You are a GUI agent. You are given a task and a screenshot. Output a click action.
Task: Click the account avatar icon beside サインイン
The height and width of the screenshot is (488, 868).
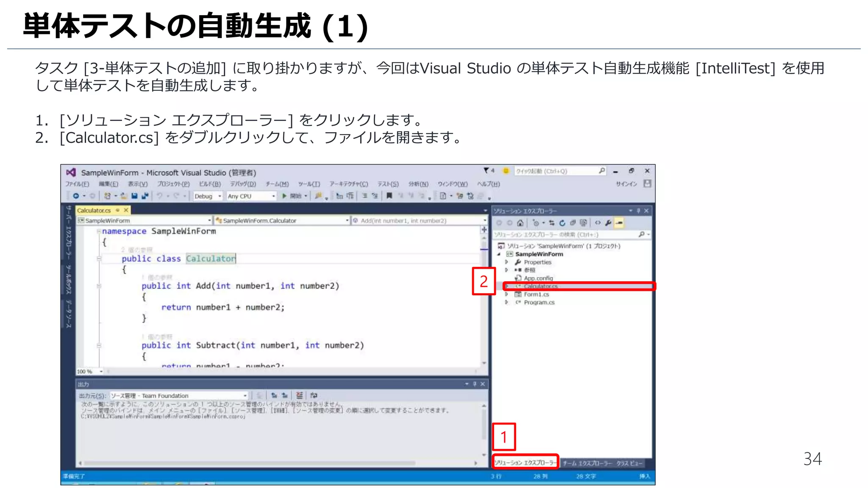tap(647, 183)
